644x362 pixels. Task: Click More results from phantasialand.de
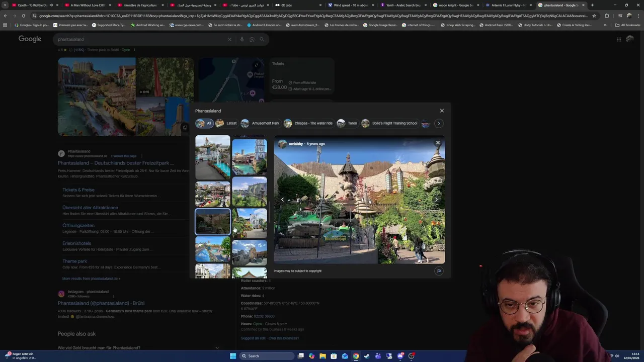91,279
